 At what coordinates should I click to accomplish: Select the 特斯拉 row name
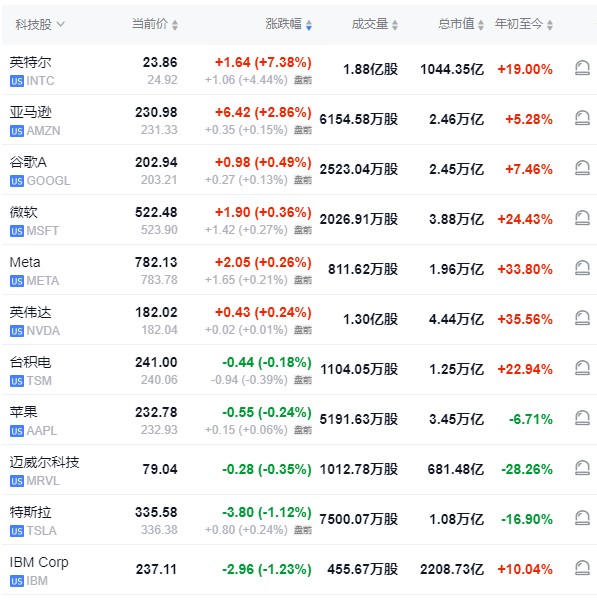tap(30, 512)
